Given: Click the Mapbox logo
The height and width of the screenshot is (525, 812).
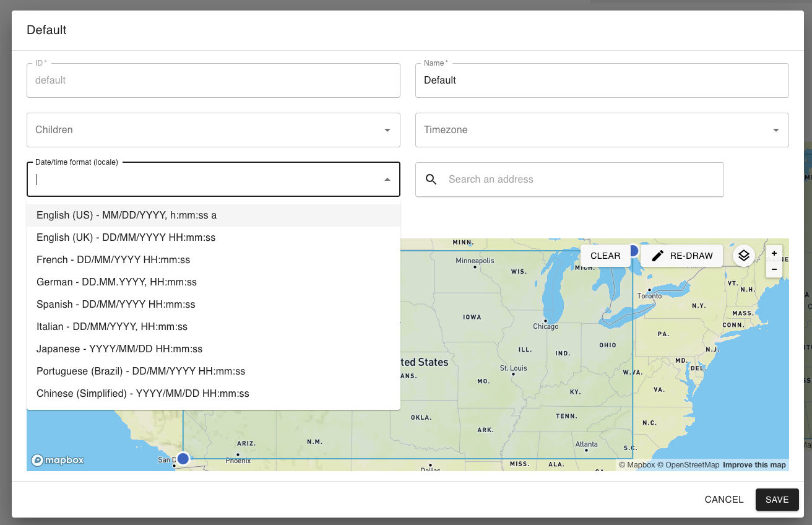Looking at the screenshot, I should (58, 460).
